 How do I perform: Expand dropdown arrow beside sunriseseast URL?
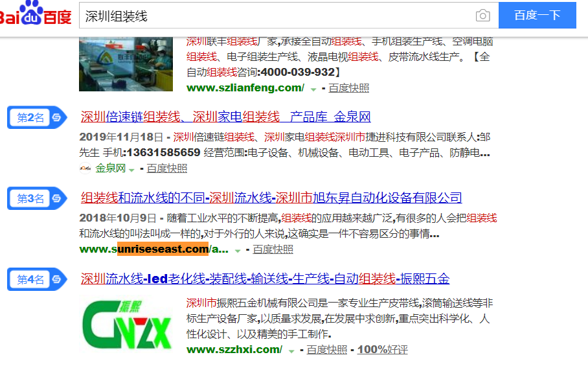click(238, 251)
